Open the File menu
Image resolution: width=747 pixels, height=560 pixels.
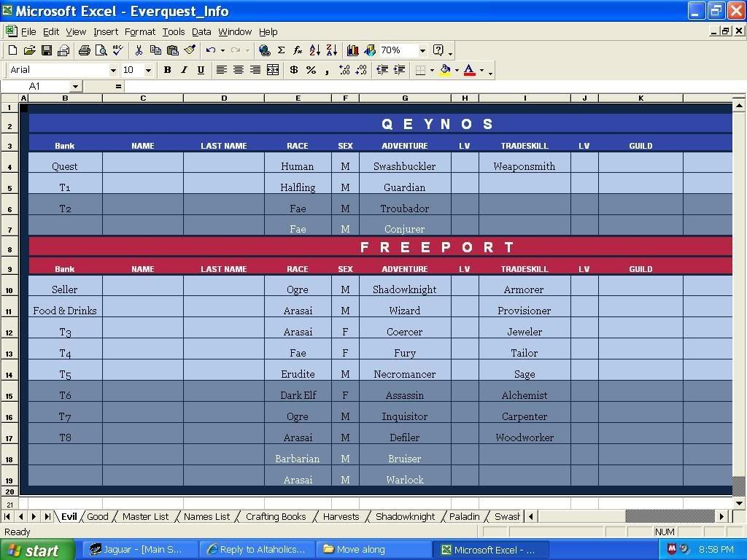28,31
